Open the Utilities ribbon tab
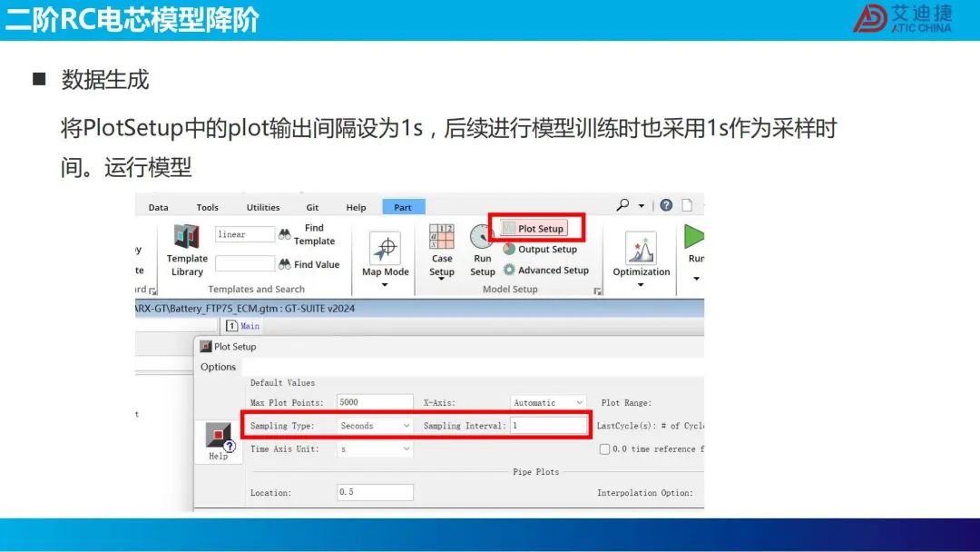 pos(263,207)
